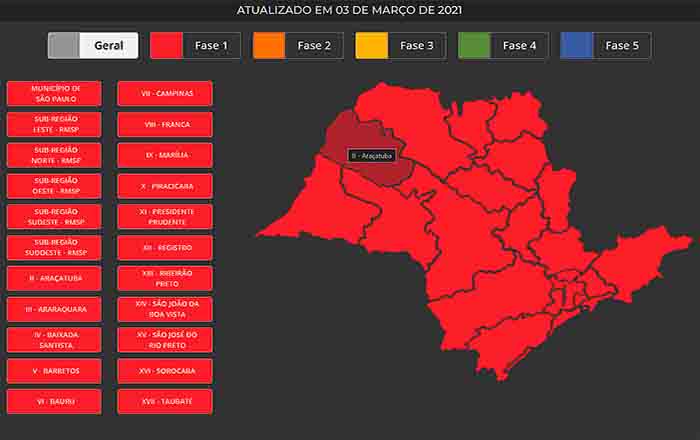
Task: Open the XVI - Sorocaba region
Action: (167, 371)
